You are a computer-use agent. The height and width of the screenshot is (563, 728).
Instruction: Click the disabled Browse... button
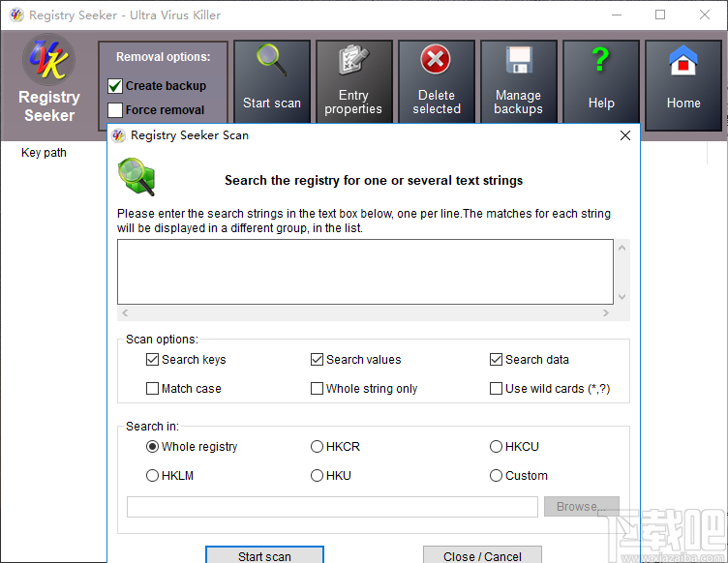[x=581, y=507]
